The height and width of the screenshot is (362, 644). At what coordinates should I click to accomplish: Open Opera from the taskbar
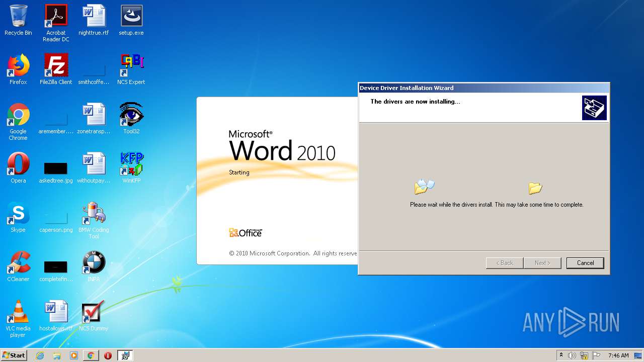(108, 355)
